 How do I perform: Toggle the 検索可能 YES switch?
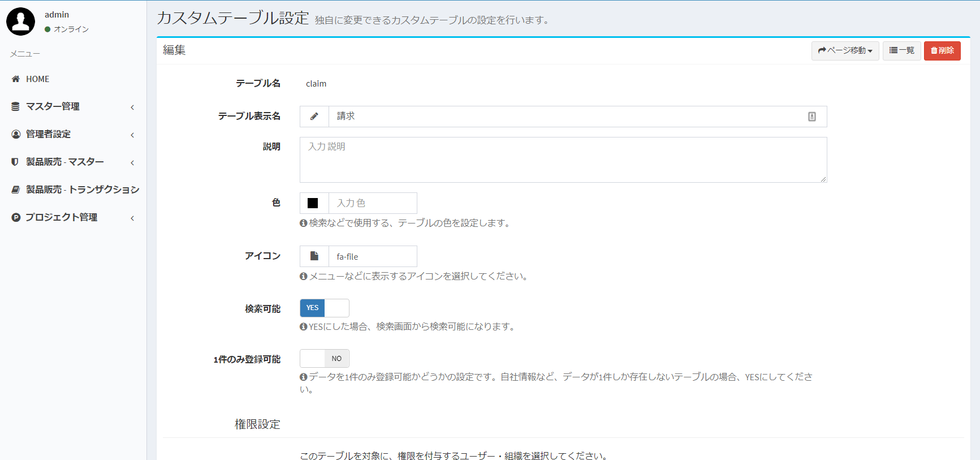324,308
